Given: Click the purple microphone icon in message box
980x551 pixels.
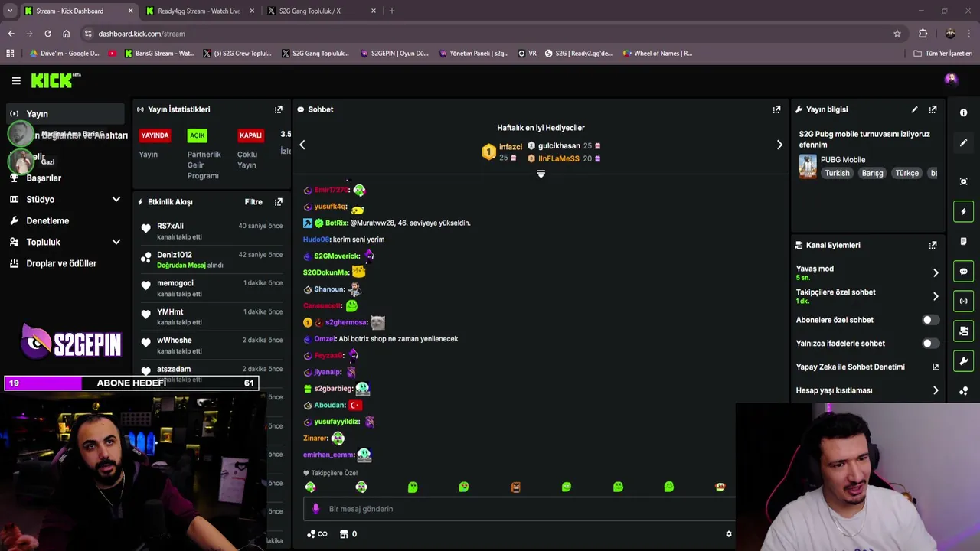Looking at the screenshot, I should point(315,509).
